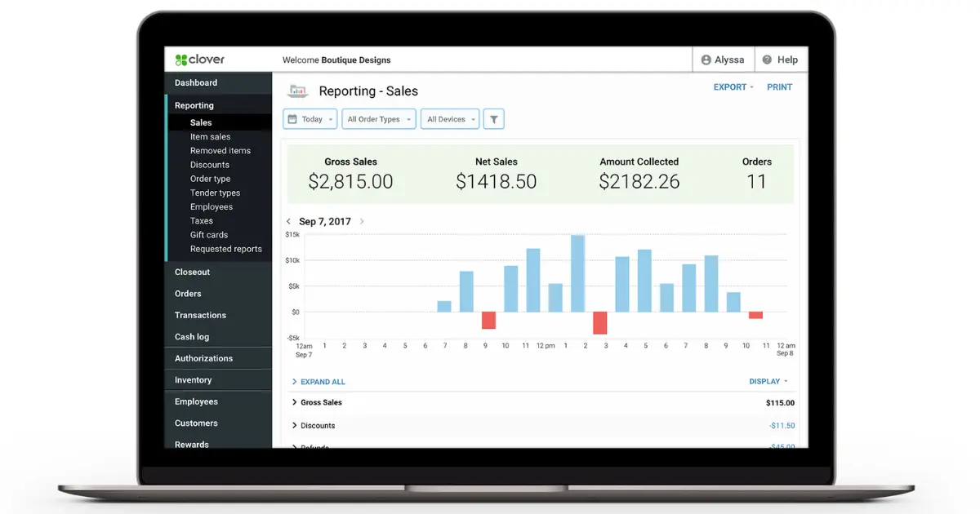Click the tallest blue bar at 1 pm
Viewport: 980px width, 514px height.
point(577,273)
